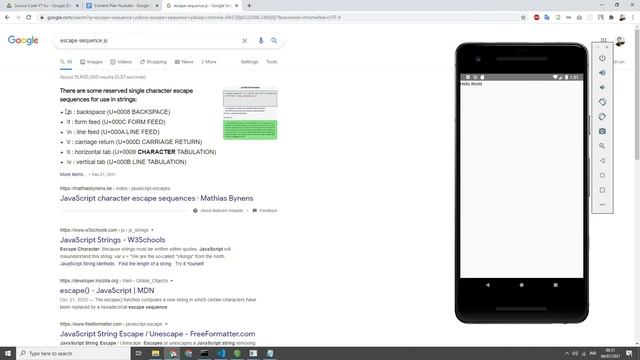Rotate emulator left
This screenshot has width=640, height=360.
click(x=602, y=102)
